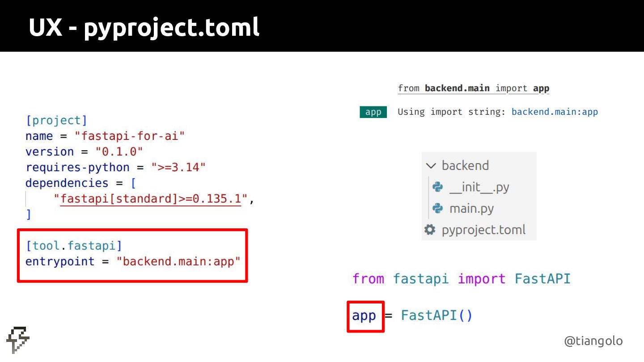This screenshot has width=644, height=362.
Task: Open main.py in the file tree
Action: point(471,208)
